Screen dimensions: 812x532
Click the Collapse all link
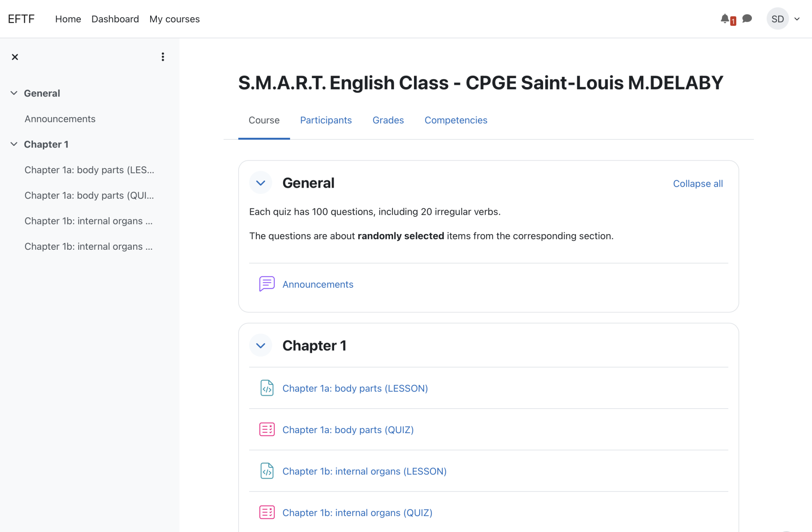pos(698,183)
